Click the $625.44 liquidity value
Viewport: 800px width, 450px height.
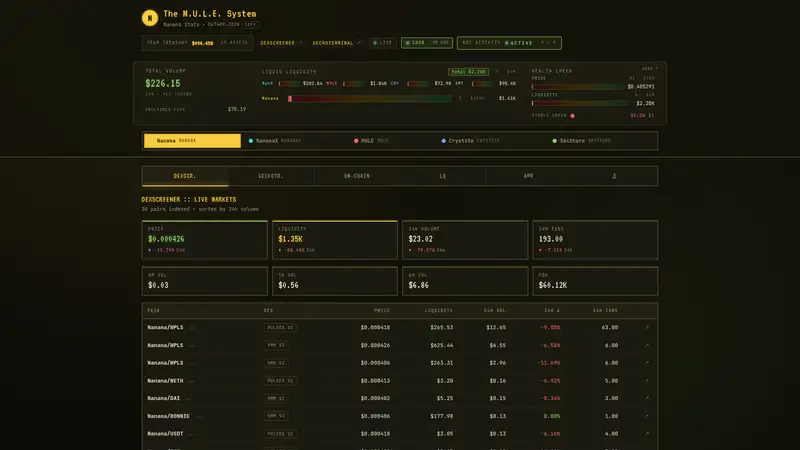[441, 345]
